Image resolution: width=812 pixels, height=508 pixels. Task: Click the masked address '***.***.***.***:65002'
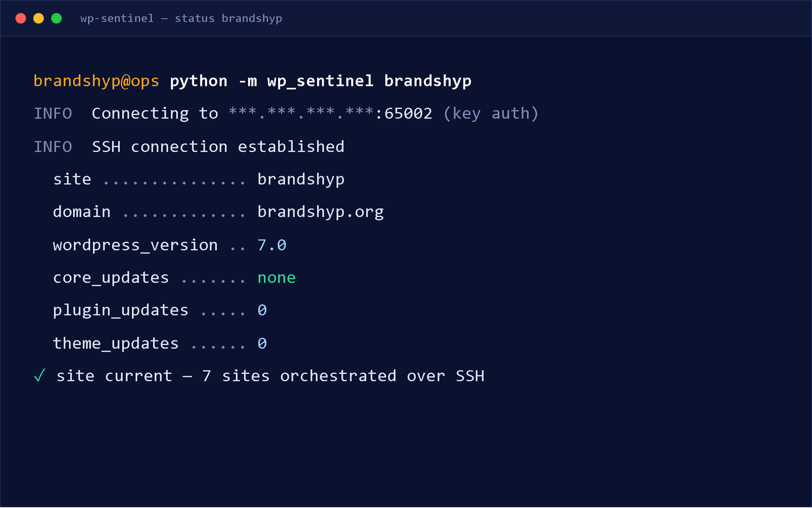tap(330, 113)
